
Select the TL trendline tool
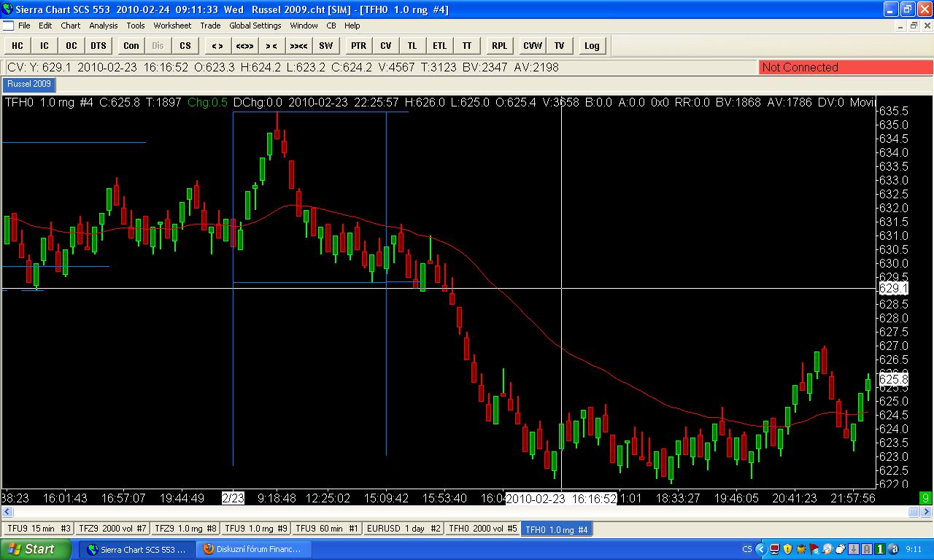412,45
